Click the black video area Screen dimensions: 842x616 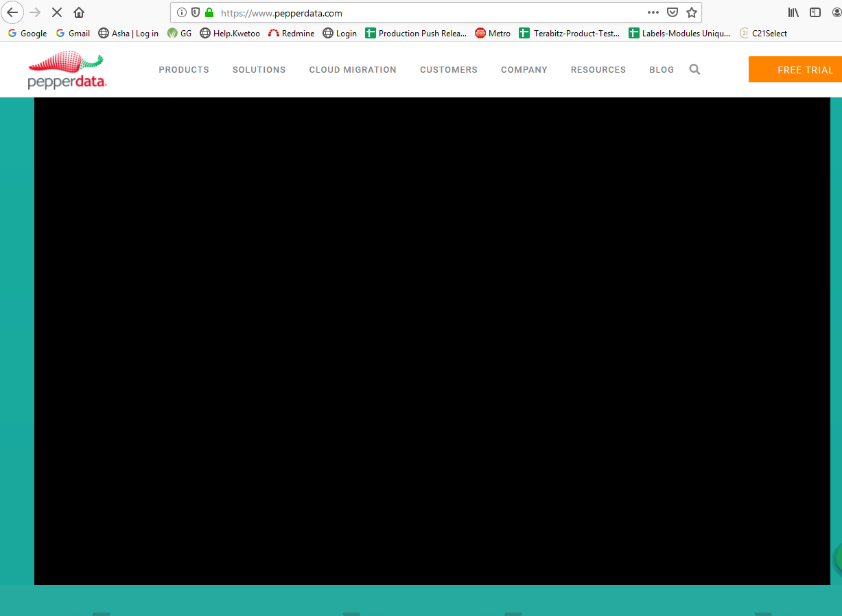[432, 341]
